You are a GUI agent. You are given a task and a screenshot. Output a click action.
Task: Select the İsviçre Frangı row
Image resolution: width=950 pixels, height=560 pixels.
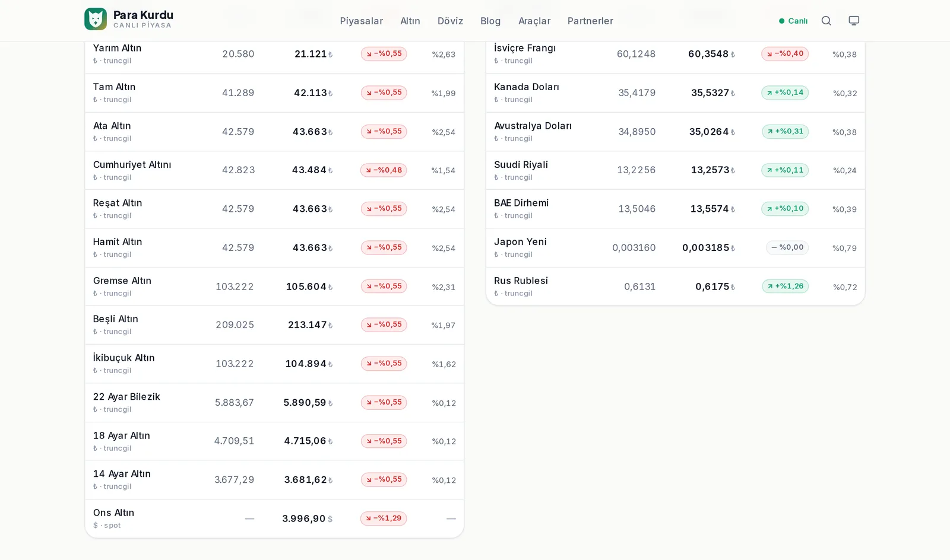675,54
